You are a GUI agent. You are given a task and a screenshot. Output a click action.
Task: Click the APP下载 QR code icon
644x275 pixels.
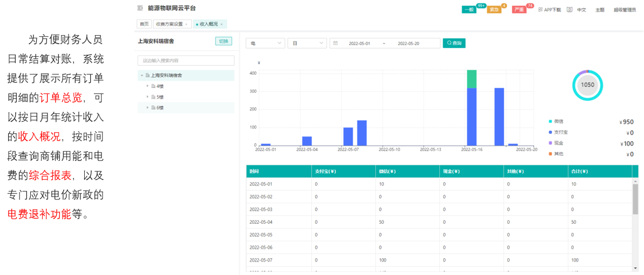point(540,10)
